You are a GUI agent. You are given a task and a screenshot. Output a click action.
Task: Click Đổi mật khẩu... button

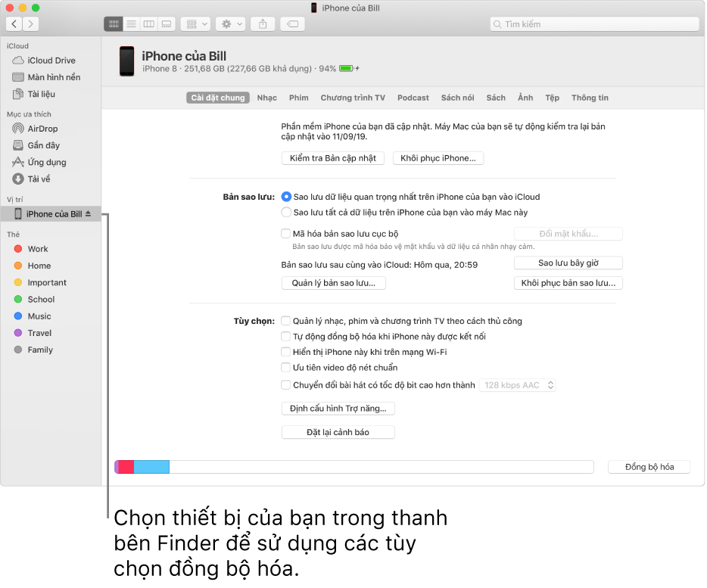tap(568, 234)
